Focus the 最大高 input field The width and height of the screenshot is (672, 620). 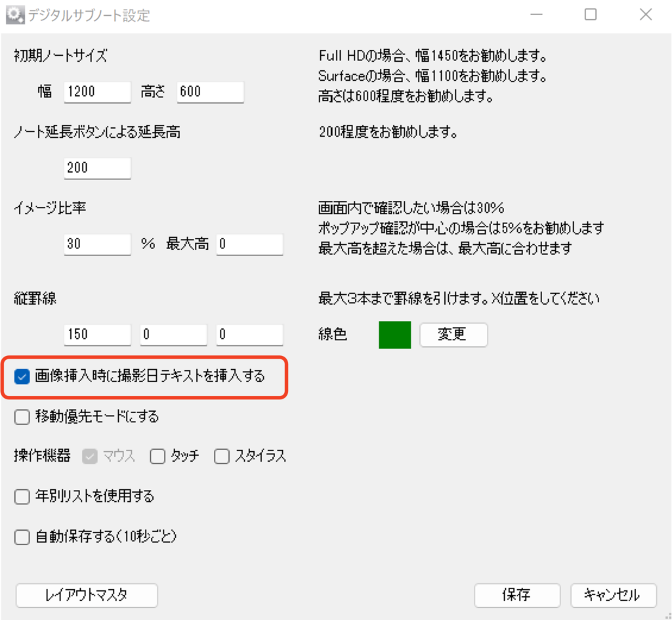coord(249,245)
